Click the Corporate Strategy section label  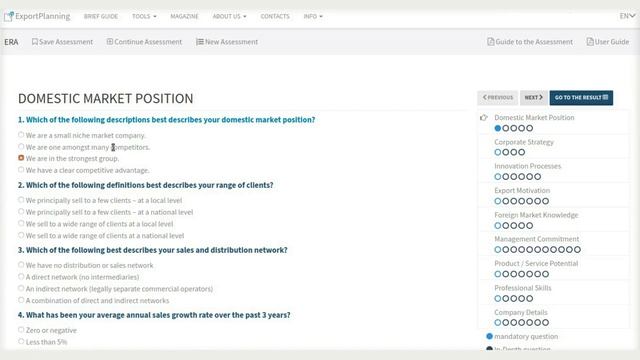(x=524, y=142)
